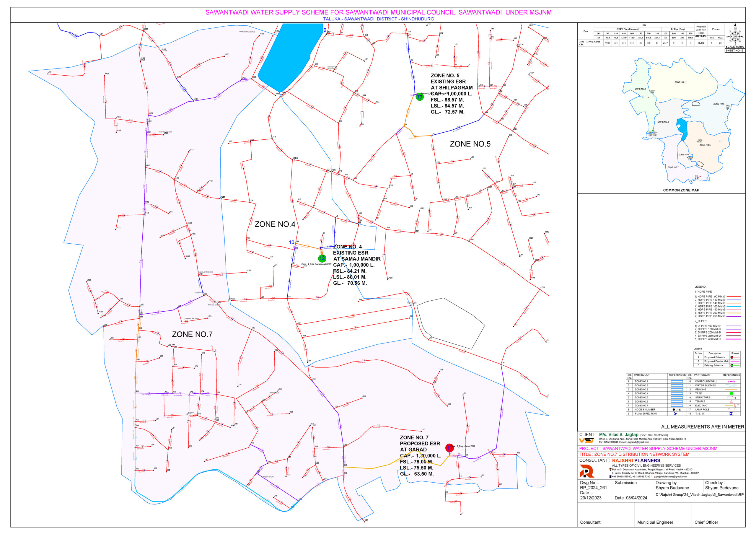Click the ZONE NO.4 map label
Screen dimensions: 756x534
[x=275, y=224]
